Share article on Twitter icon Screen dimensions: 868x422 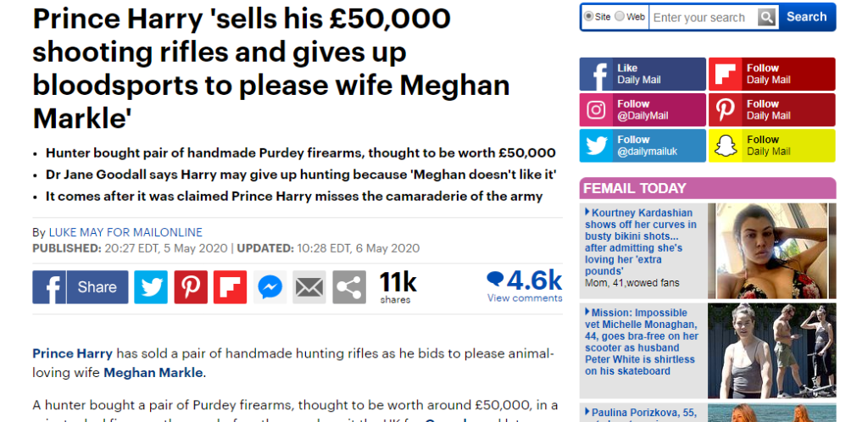tap(151, 287)
